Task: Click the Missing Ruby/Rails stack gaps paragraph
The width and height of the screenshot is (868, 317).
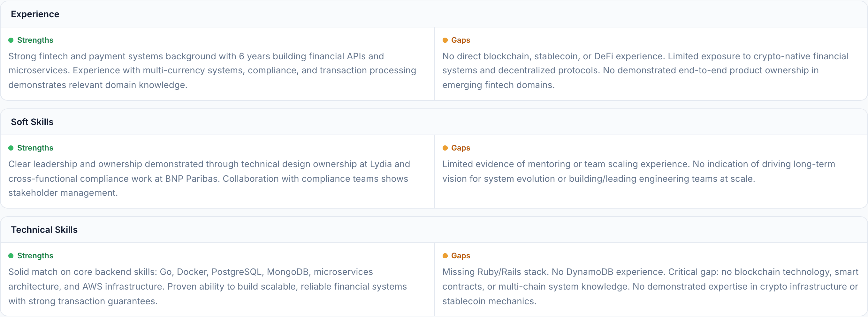Action: [x=650, y=286]
